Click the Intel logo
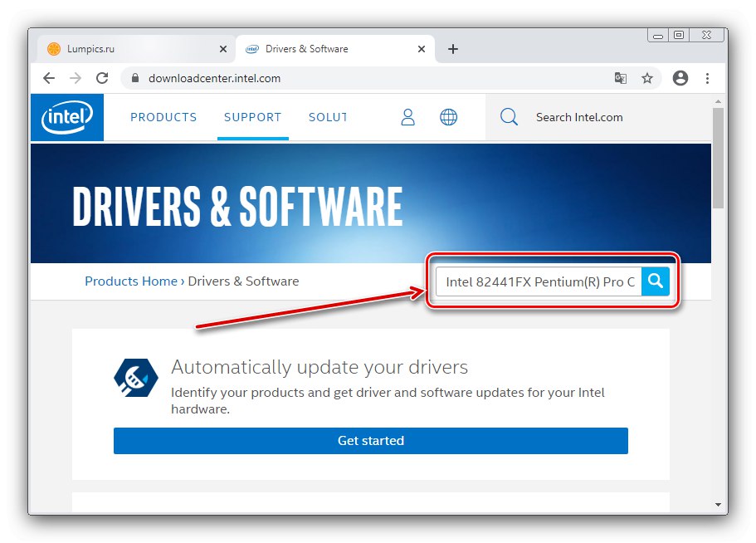The height and width of the screenshot is (543, 756). 67,117
